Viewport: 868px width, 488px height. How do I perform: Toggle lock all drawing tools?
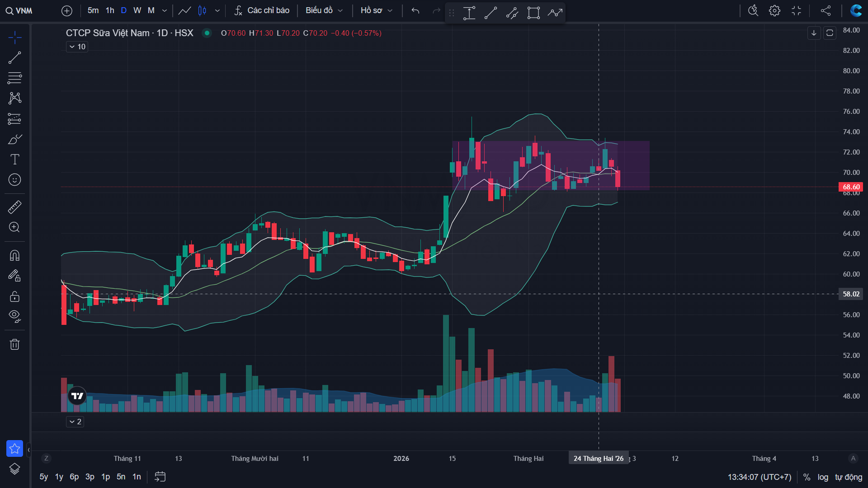click(14, 296)
